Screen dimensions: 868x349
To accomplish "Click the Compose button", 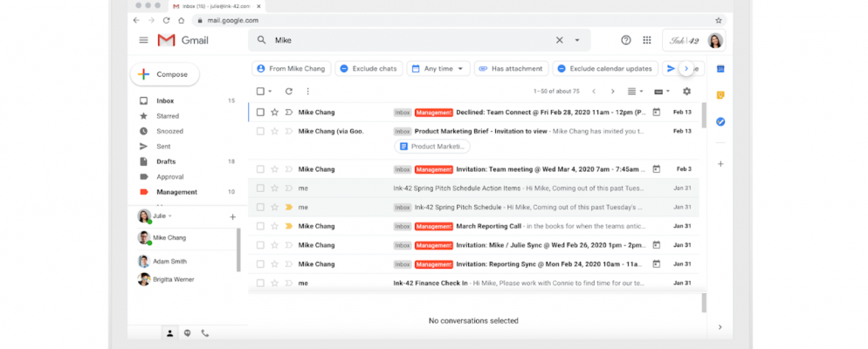I will 164,74.
